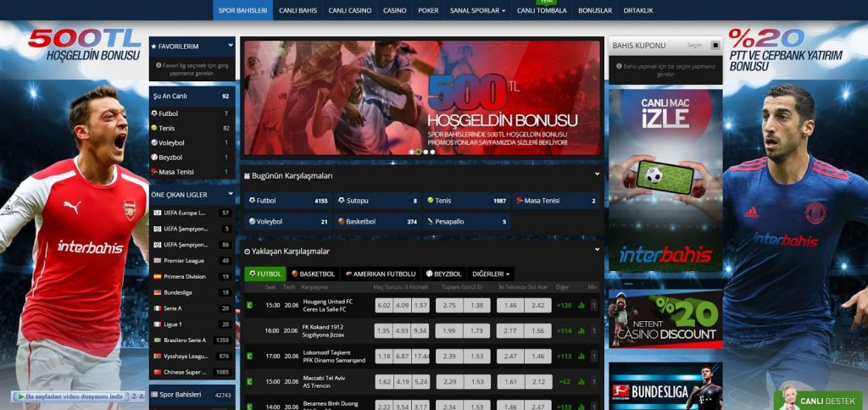
Task: Click the Masa Tenisi paddle icon in live list
Action: coord(154,172)
